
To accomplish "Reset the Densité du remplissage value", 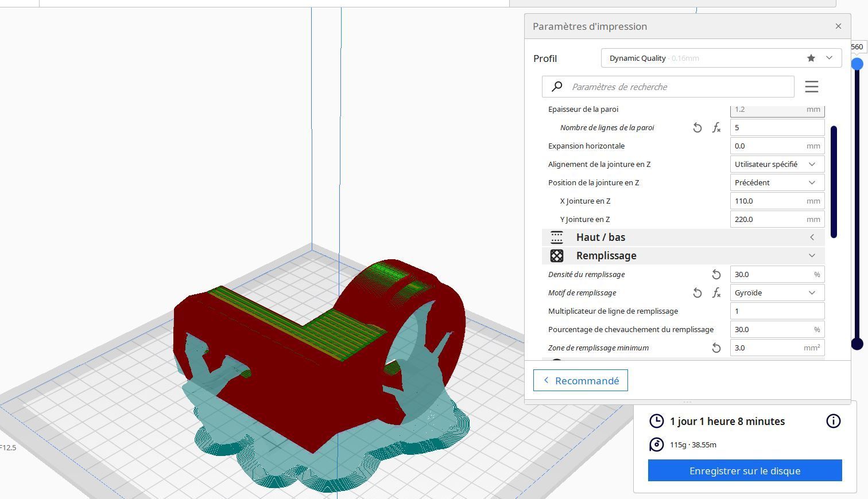I will (x=716, y=275).
